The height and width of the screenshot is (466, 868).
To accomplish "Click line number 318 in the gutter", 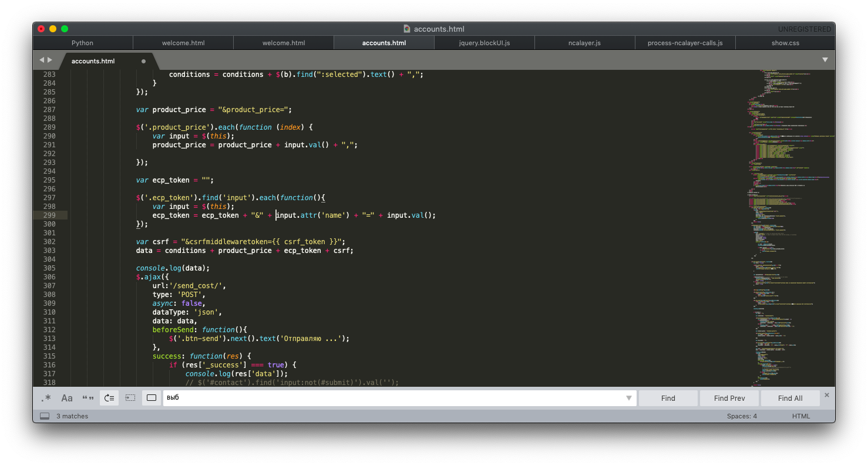I will click(49, 383).
